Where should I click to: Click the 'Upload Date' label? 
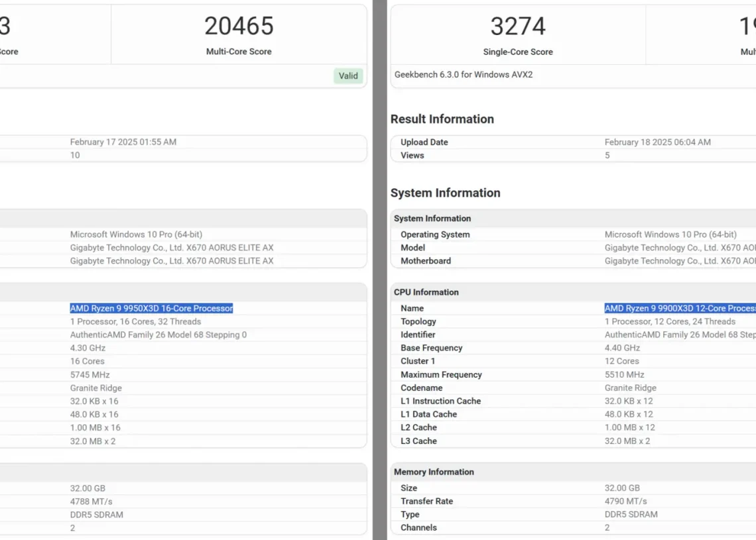[424, 142]
